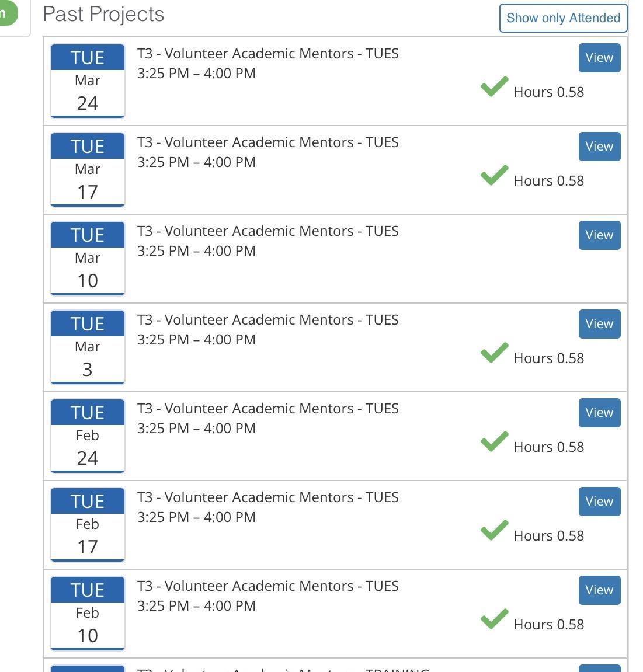The image size is (643, 672).
Task: Click the TUE Mar 24 date tile
Action: 88,81
